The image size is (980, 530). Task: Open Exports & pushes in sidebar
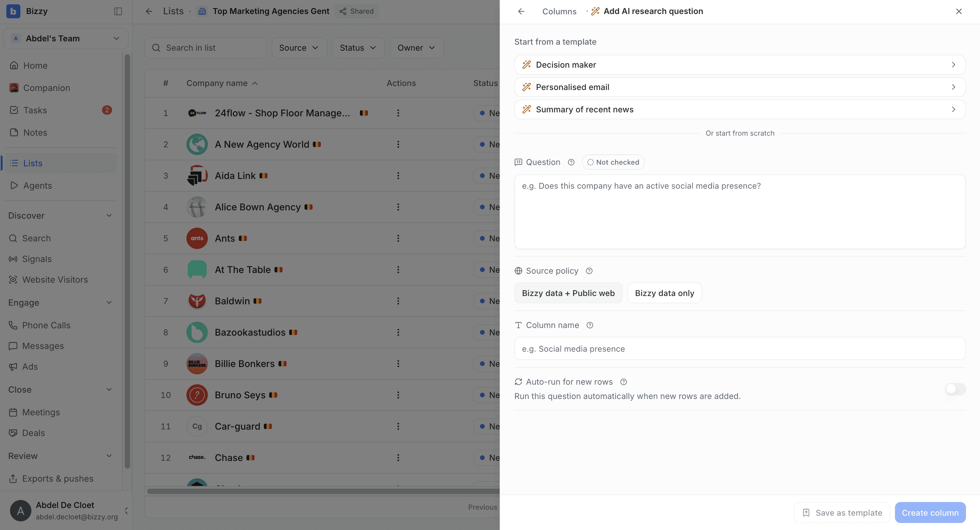point(61,479)
